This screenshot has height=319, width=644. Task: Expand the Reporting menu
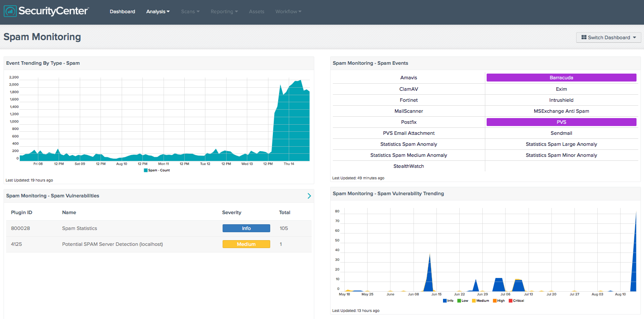pyautogui.click(x=224, y=11)
